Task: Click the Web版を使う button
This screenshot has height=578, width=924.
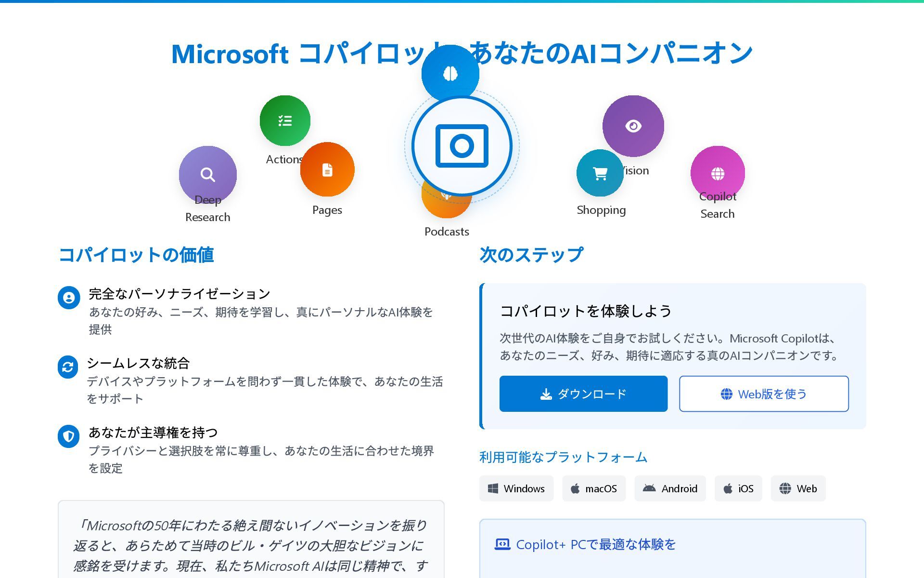Action: [764, 394]
